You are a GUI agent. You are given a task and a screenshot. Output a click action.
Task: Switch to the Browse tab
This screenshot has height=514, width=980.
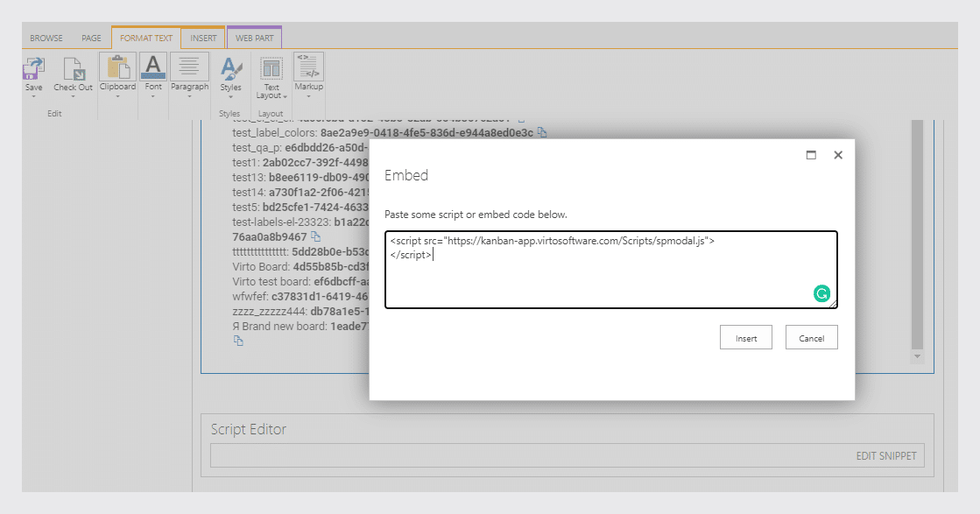[46, 39]
